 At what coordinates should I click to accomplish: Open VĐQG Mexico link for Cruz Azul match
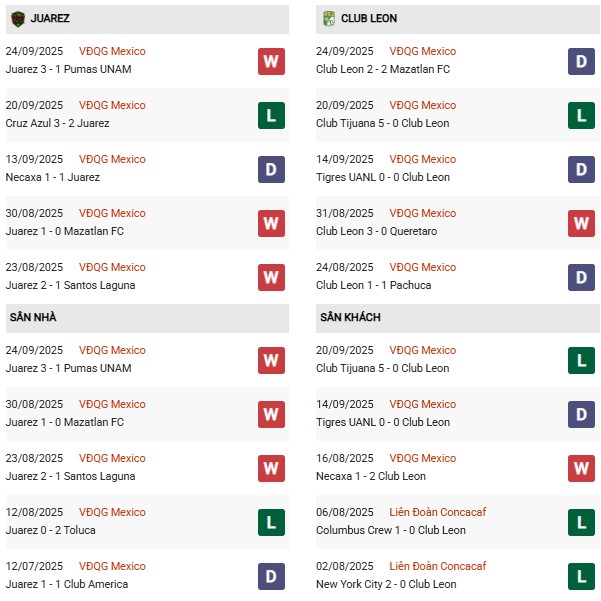click(x=112, y=105)
